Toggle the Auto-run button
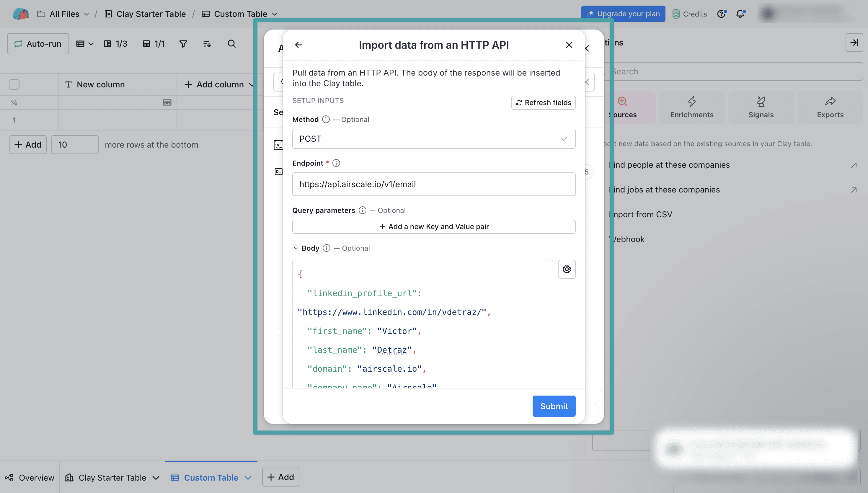Screen dimensions: 868x493 38,44
